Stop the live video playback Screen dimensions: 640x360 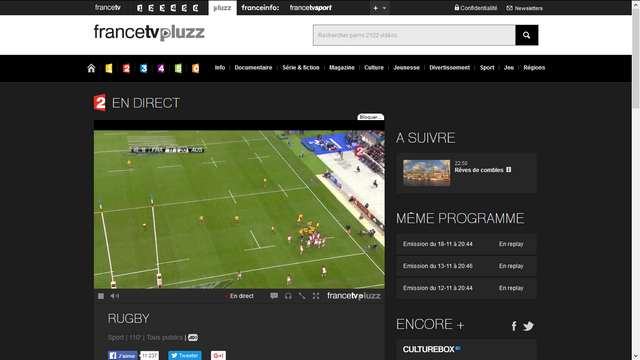click(101, 296)
